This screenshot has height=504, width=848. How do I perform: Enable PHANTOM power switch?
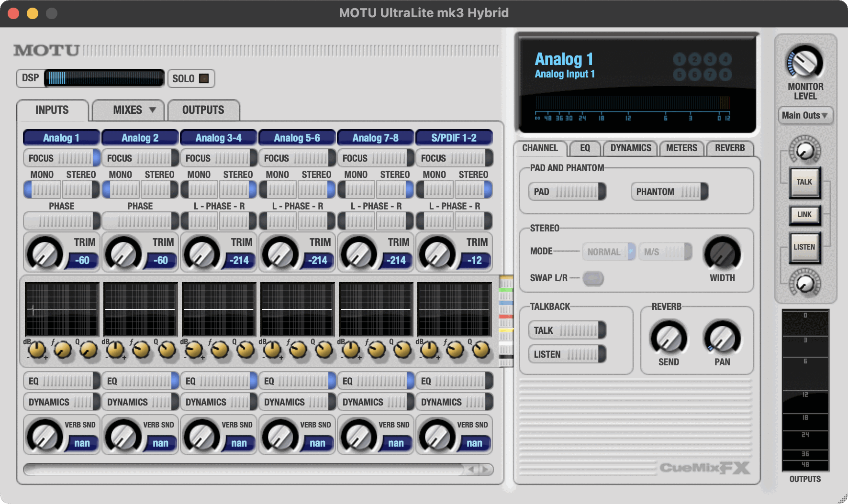669,192
